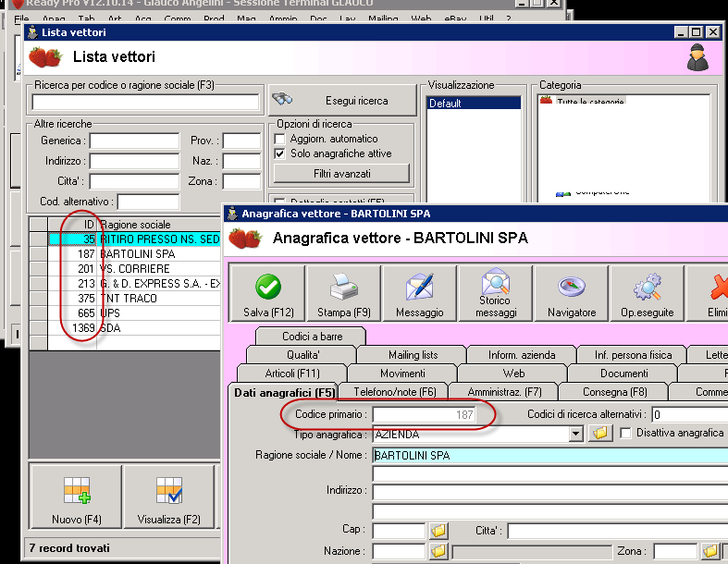Select row RITIRO PRESSO NS. SED
The width and height of the screenshot is (728, 564).
126,239
